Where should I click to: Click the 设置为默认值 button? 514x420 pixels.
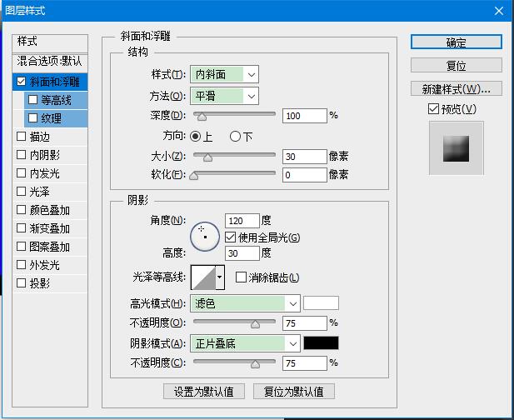(x=204, y=391)
